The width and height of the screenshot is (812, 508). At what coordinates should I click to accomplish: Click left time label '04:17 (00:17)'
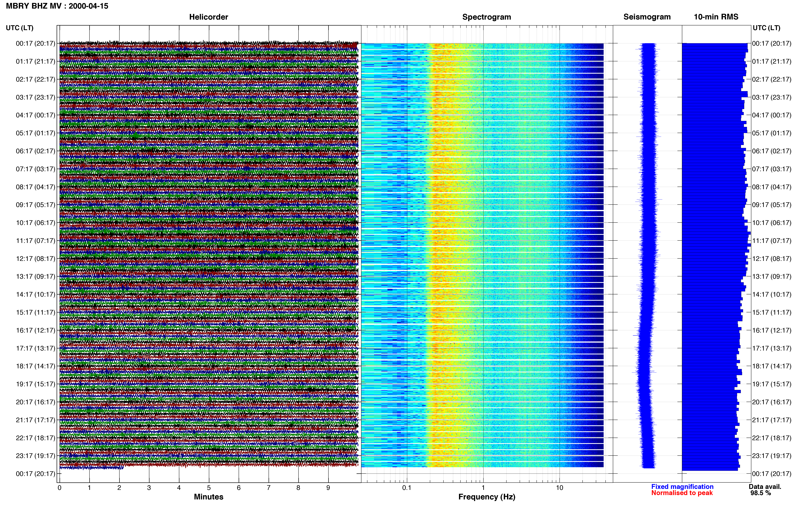click(36, 115)
